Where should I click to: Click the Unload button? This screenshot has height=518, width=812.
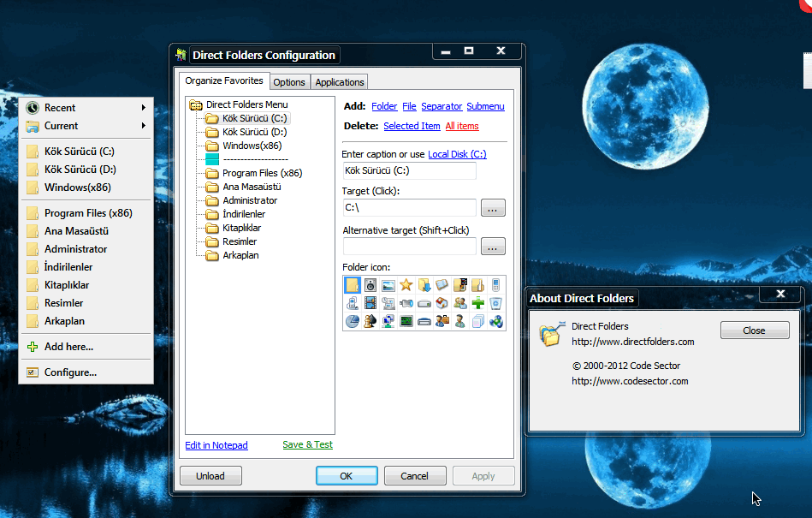tap(210, 475)
